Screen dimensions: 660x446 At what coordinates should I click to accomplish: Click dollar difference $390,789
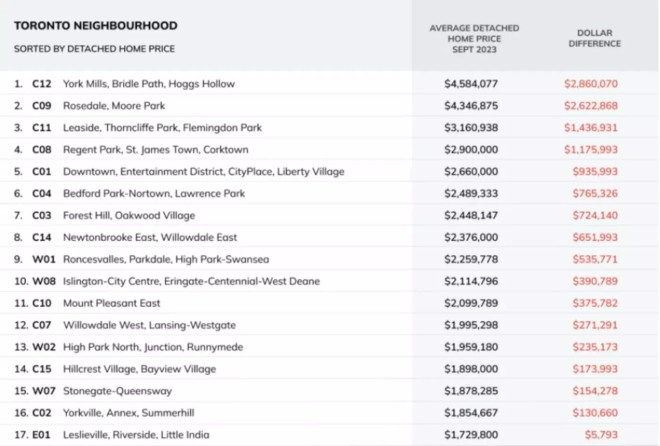595,281
